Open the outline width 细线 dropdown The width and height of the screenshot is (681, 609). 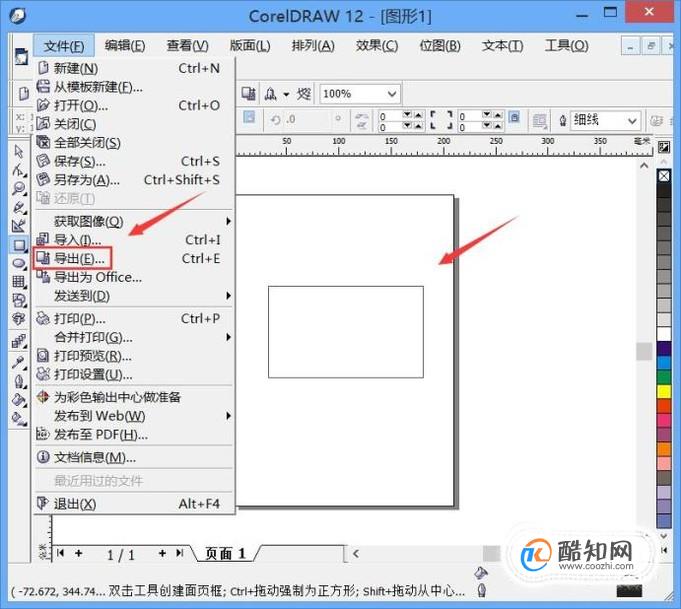pos(632,121)
